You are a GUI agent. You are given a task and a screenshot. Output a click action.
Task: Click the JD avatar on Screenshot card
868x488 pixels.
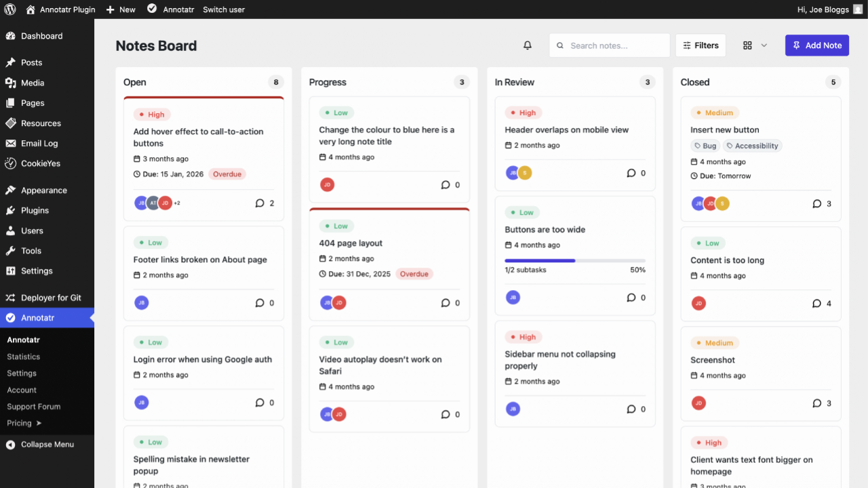(698, 403)
